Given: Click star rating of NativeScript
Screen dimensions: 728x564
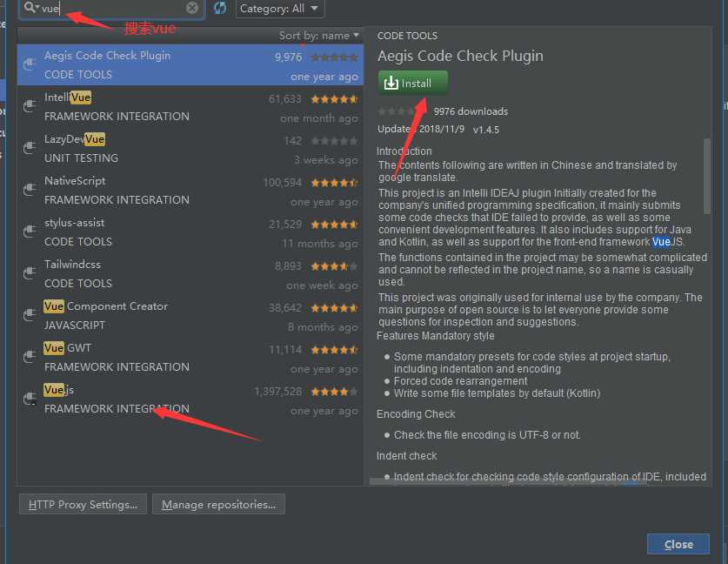Looking at the screenshot, I should (x=334, y=183).
